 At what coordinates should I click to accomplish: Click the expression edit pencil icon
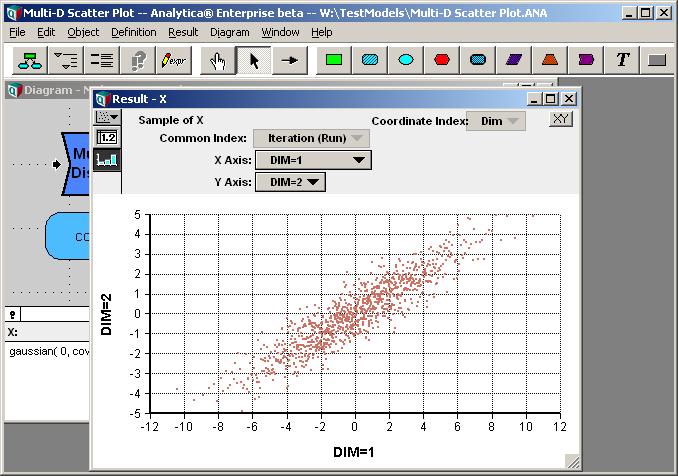pos(173,61)
